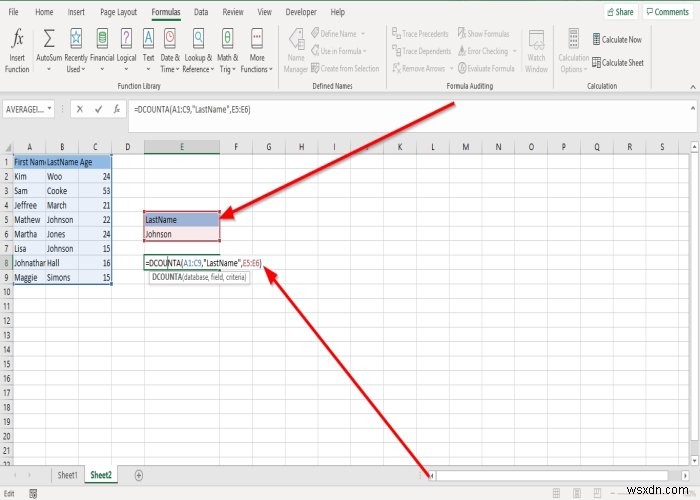Click the horizontal scrollbar track
This screenshot has width=700, height=500.
tap(552, 476)
